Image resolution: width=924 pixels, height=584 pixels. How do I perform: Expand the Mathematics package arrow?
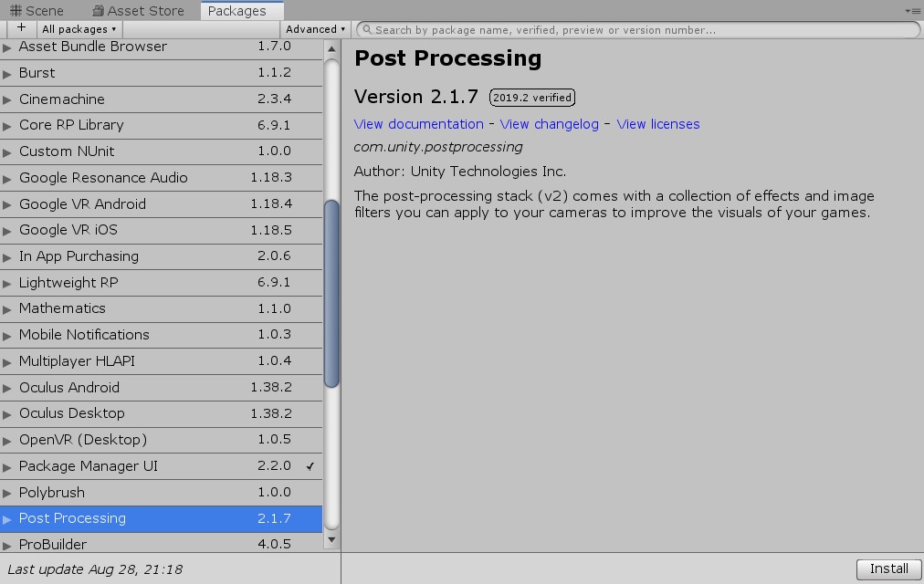[7, 309]
